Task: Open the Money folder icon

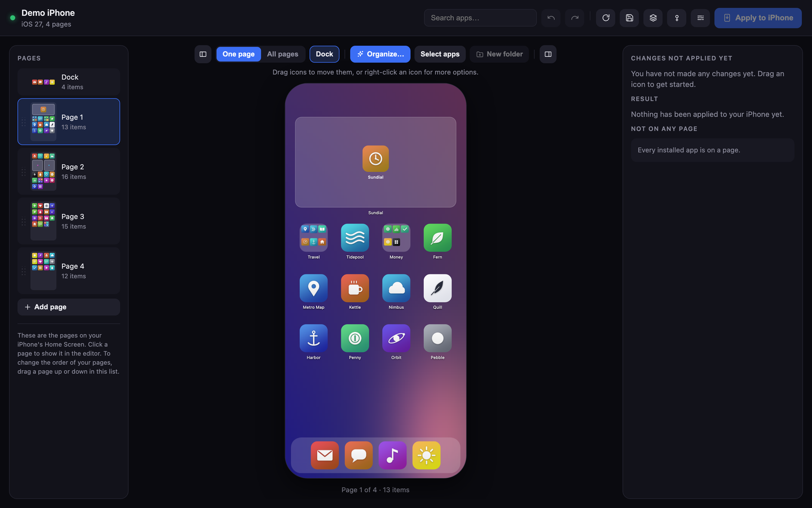Action: point(396,238)
